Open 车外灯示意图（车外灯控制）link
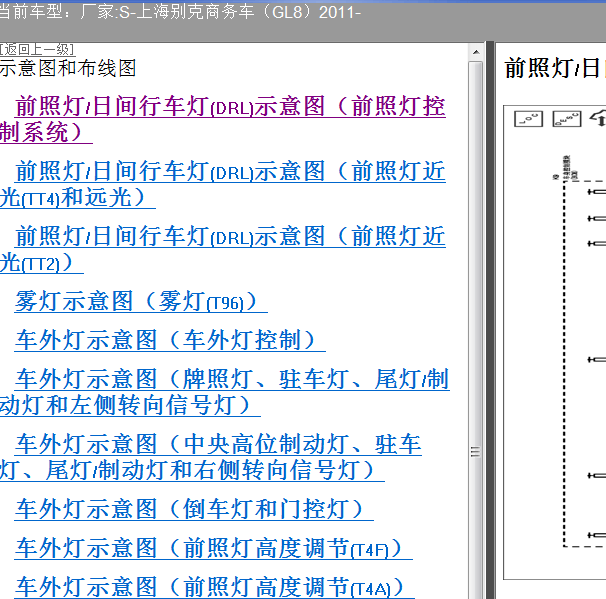 click(170, 340)
